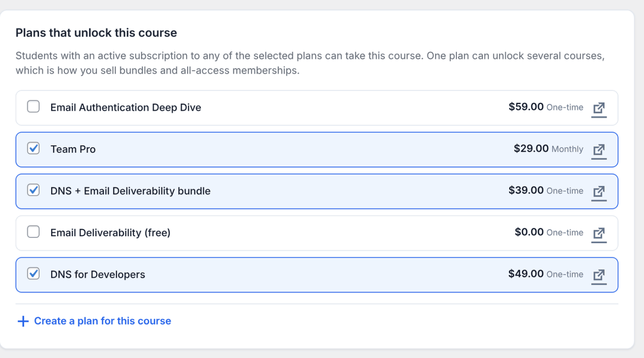Open Email Authentication Deep Dive plan external link
This screenshot has height=358, width=644.
click(x=599, y=109)
